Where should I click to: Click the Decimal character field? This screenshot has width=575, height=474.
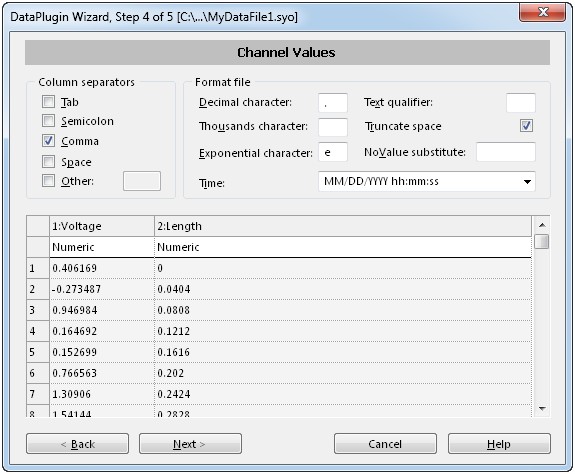[333, 103]
